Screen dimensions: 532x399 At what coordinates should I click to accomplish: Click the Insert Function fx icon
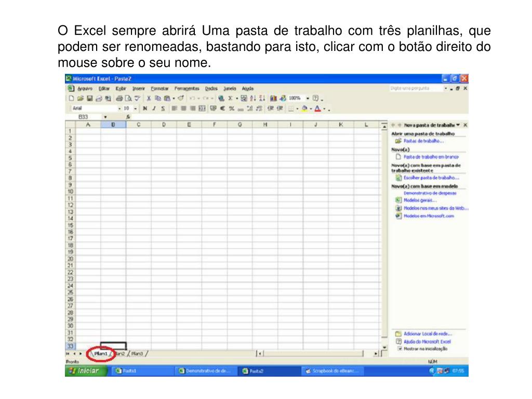click(128, 117)
